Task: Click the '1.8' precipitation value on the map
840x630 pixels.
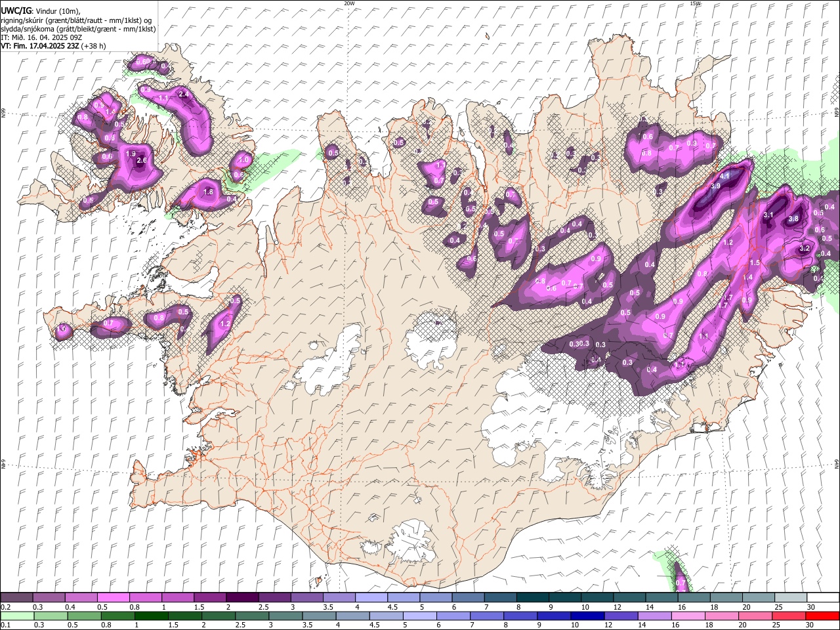Action: 209,192
